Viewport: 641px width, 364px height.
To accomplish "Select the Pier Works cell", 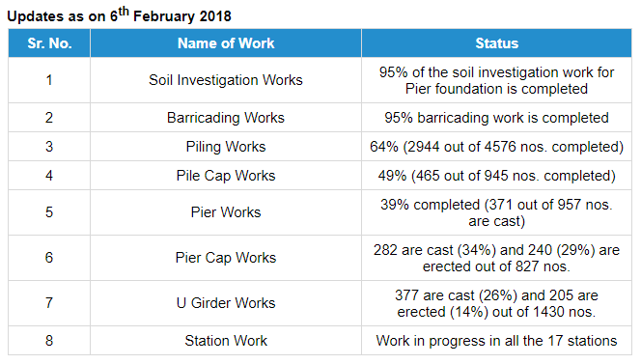I will pos(226,212).
